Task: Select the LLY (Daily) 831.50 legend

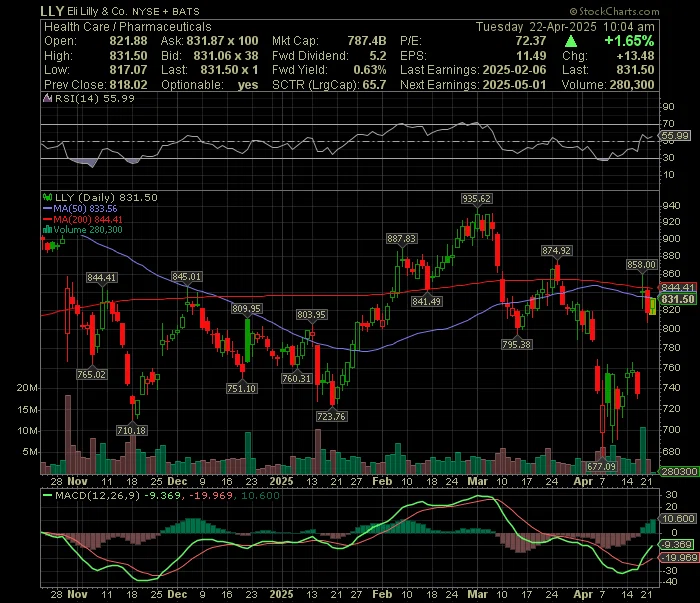Action: point(106,197)
